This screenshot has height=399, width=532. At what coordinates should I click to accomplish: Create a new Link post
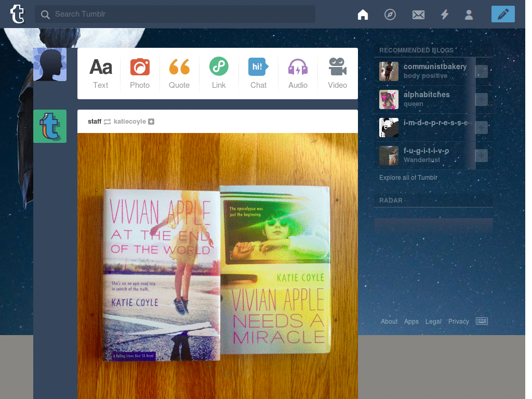(x=219, y=74)
